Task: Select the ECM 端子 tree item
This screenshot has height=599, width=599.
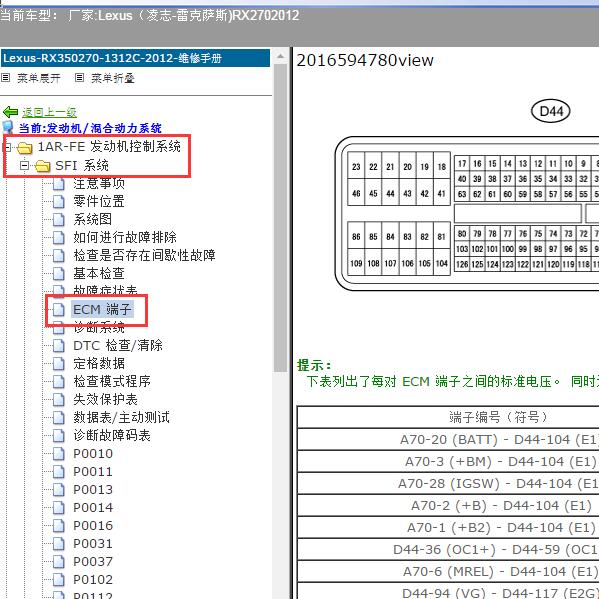Action: [102, 309]
